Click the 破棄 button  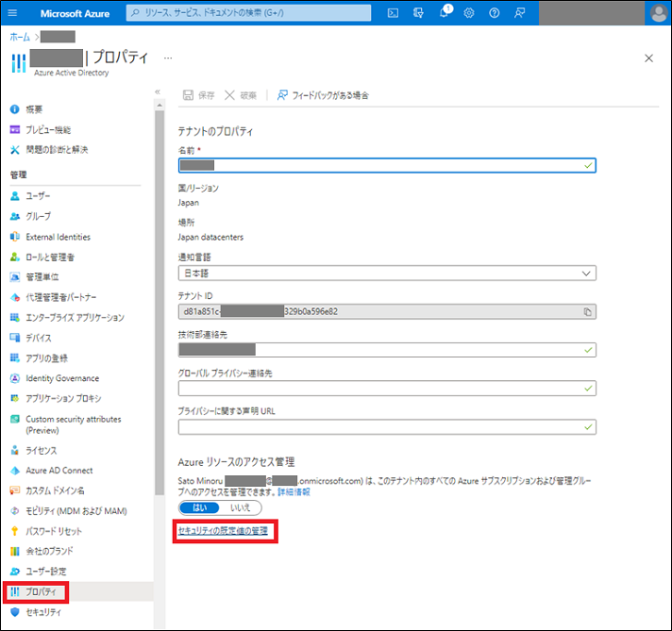(241, 95)
